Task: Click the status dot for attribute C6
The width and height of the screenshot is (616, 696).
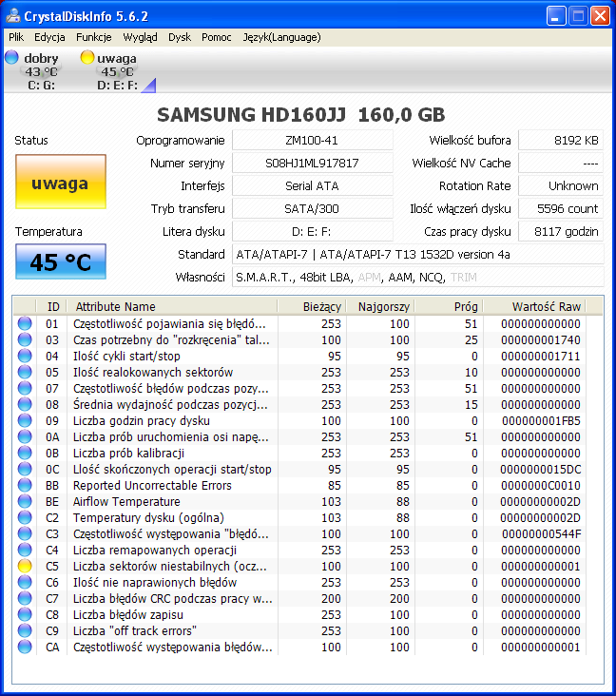Action: click(x=25, y=582)
